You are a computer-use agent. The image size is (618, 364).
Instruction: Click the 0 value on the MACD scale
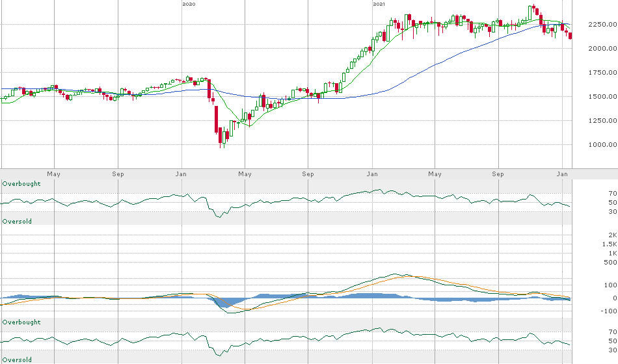(615, 298)
